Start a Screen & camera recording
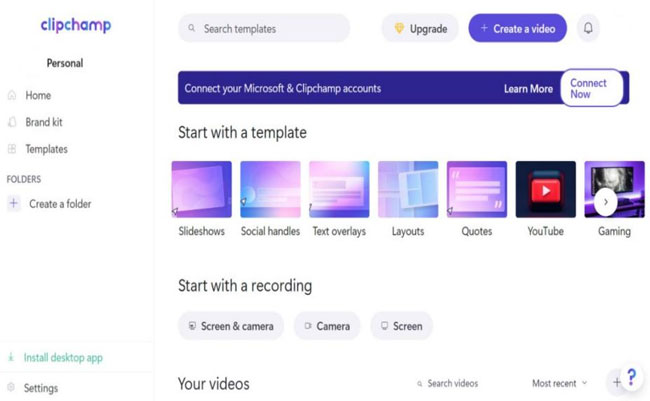The width and height of the screenshot is (650, 401). coord(231,326)
